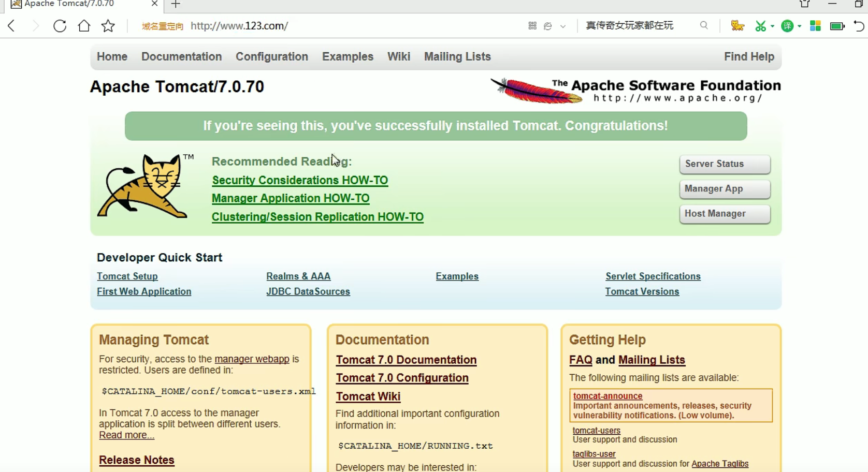Click the Read more... link

click(127, 435)
